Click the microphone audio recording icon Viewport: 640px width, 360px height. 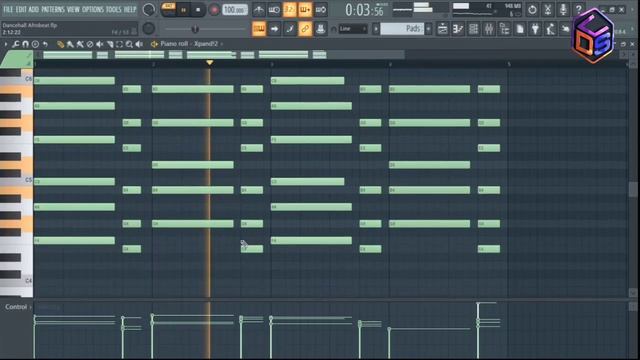point(563,9)
